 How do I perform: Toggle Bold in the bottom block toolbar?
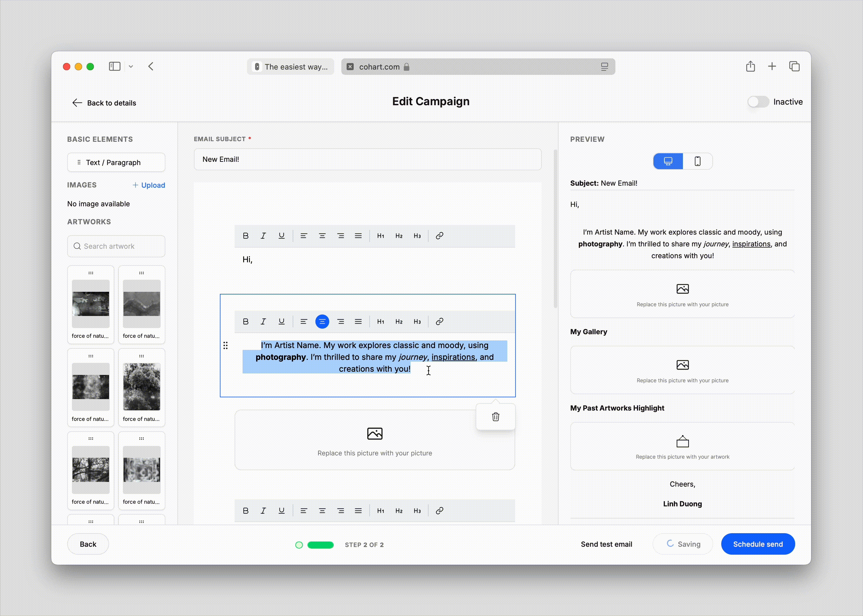click(246, 511)
